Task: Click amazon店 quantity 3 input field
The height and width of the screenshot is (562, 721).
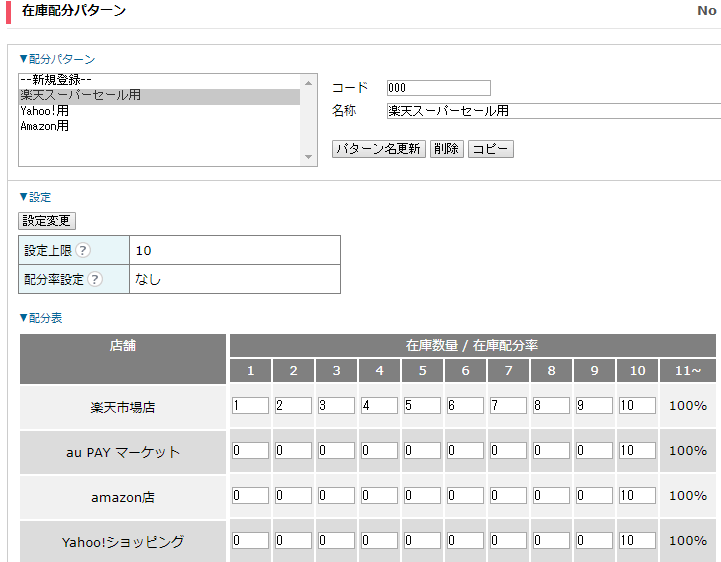Action: (x=336, y=496)
